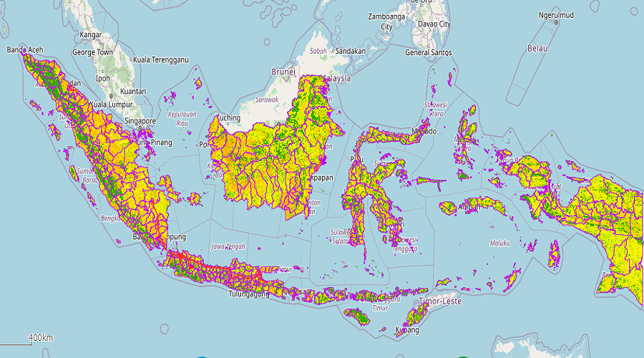Click the General Santos label
Viewport: 644px width, 358px height.
[x=429, y=53]
